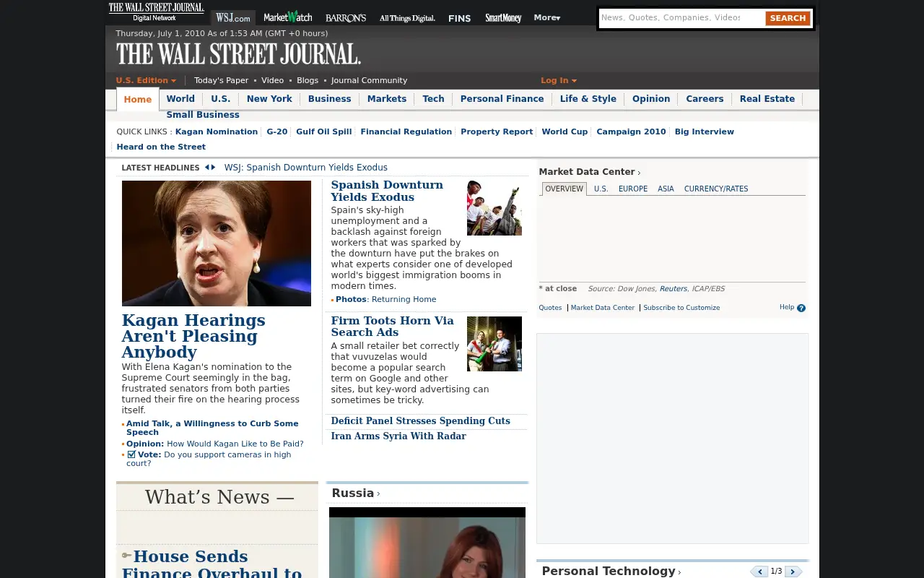The width and height of the screenshot is (924, 578).
Task: Open the World Cup quick link
Action: pos(565,131)
